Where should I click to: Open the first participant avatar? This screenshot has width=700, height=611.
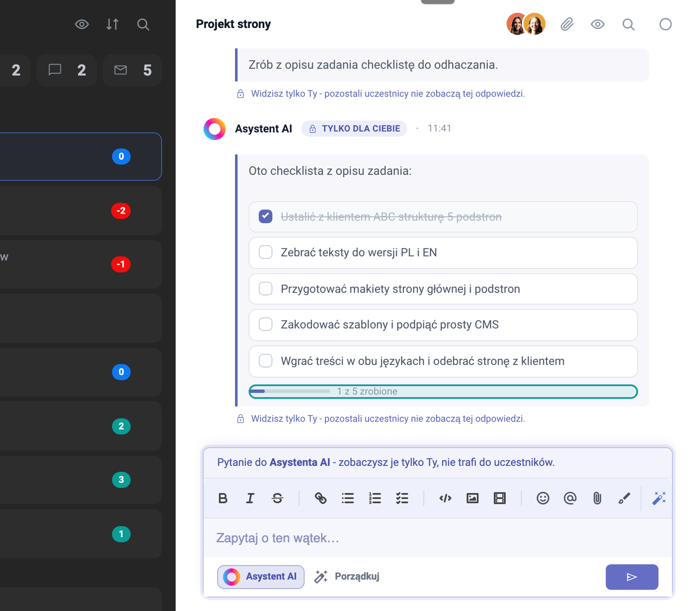click(x=516, y=23)
